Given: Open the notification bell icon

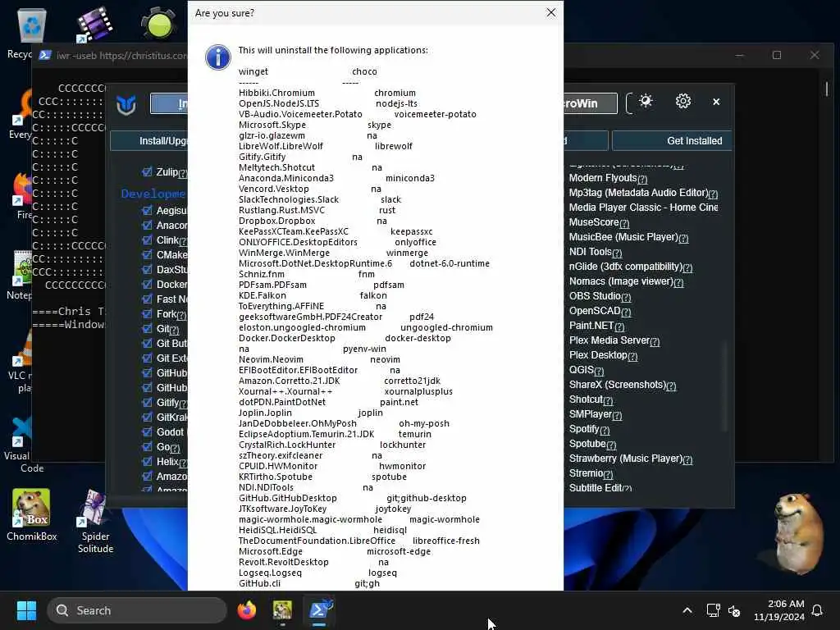Looking at the screenshot, I should (818, 610).
